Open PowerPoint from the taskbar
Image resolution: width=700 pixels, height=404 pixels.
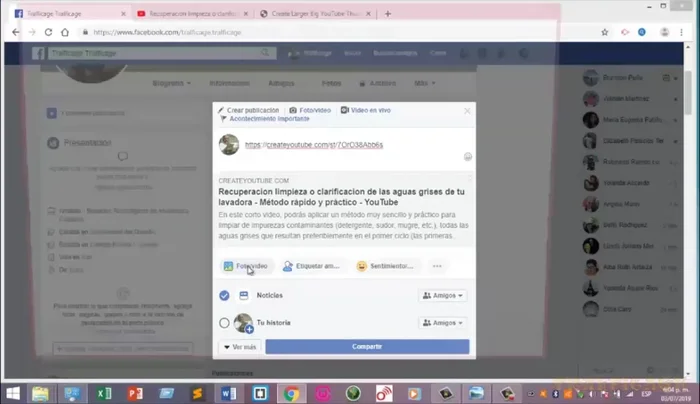[135, 394]
